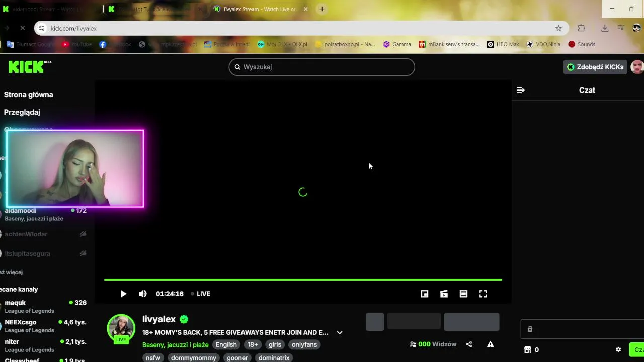Click the livyalex avatar with LIVE badge
The image size is (644, 362).
(x=121, y=328)
